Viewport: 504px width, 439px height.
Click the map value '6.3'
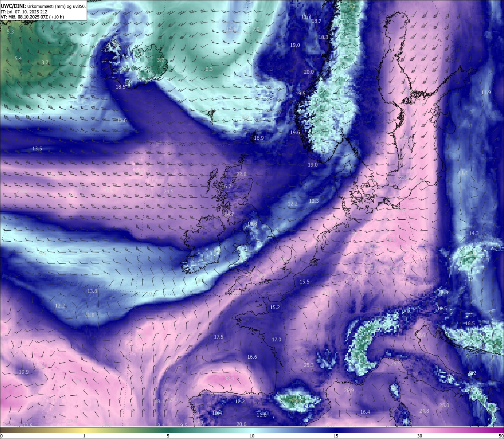tap(209, 69)
